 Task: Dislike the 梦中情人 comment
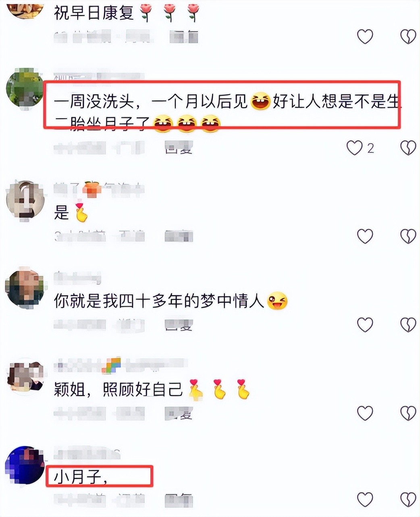click(x=408, y=324)
